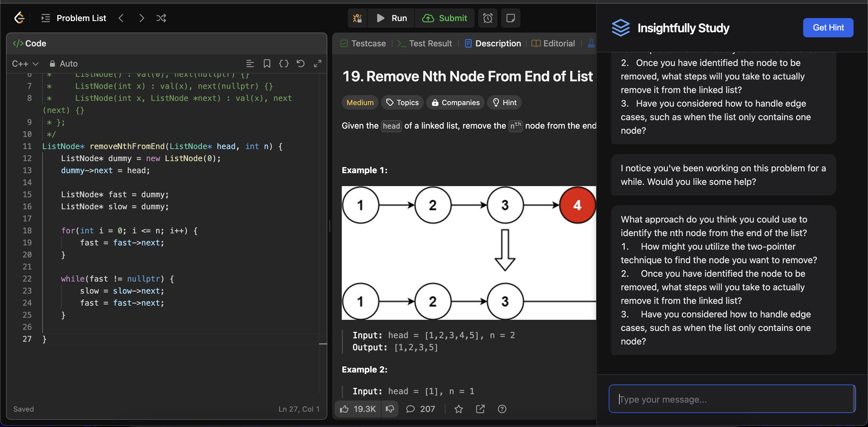Click the curly braces snippet icon
868x427 pixels.
click(x=284, y=64)
